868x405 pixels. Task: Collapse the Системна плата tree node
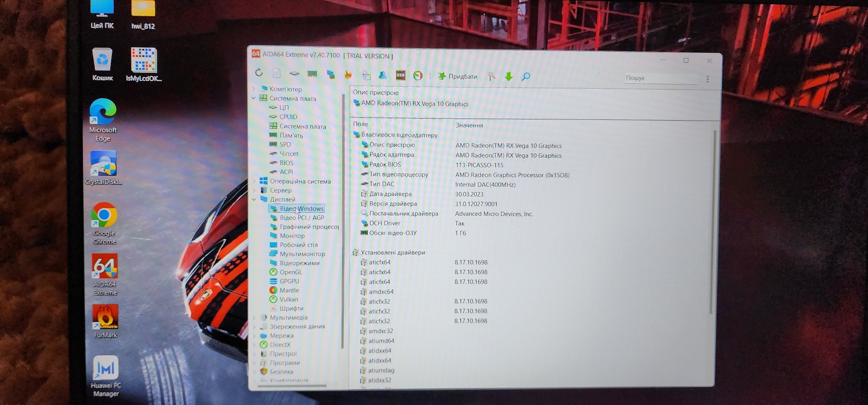[254, 98]
